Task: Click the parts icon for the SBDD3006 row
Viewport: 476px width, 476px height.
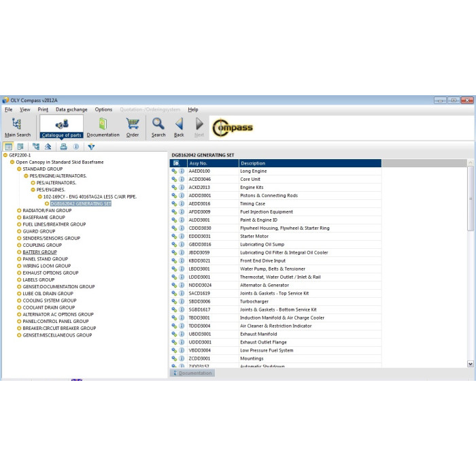Action: 174,301
